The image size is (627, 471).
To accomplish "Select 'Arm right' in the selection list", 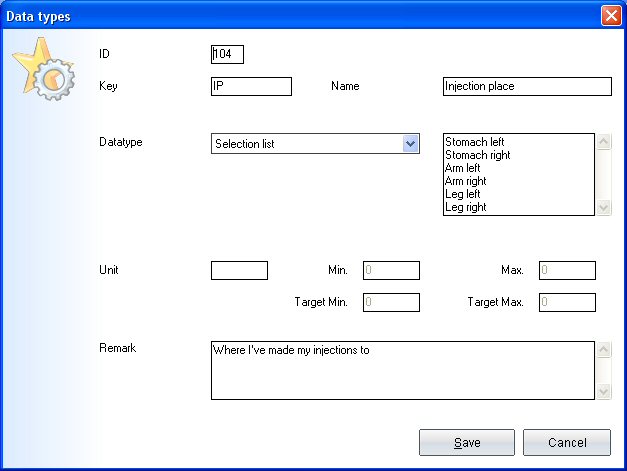I will 466,182.
